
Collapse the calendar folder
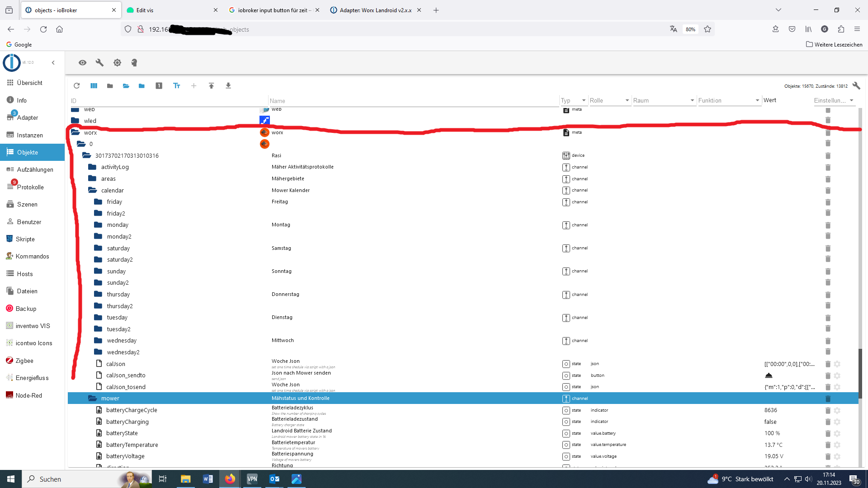(x=93, y=190)
